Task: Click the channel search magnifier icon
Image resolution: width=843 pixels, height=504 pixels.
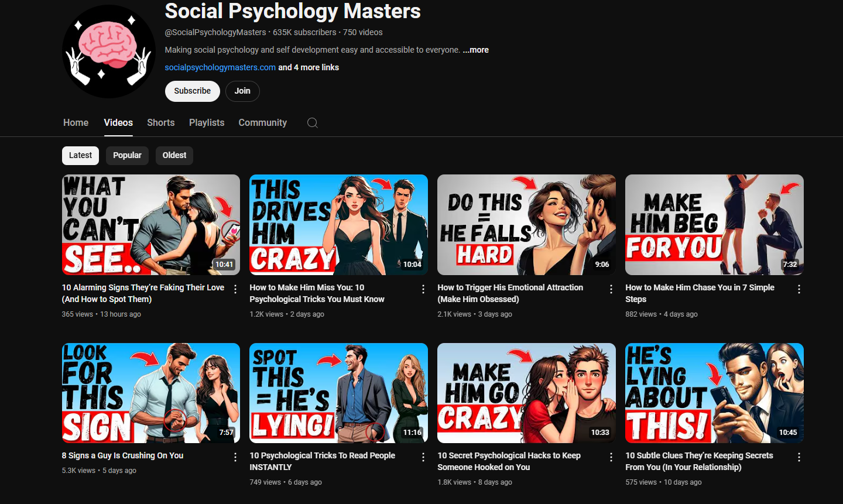Action: point(313,123)
